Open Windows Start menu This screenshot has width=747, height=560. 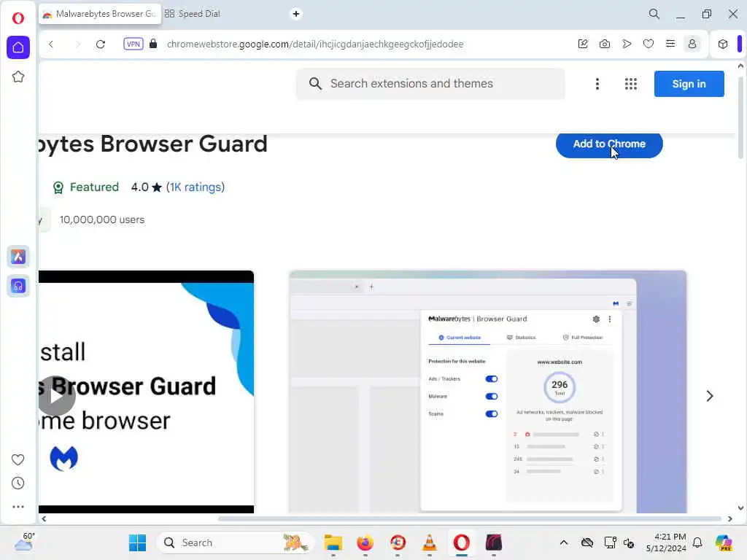click(138, 542)
